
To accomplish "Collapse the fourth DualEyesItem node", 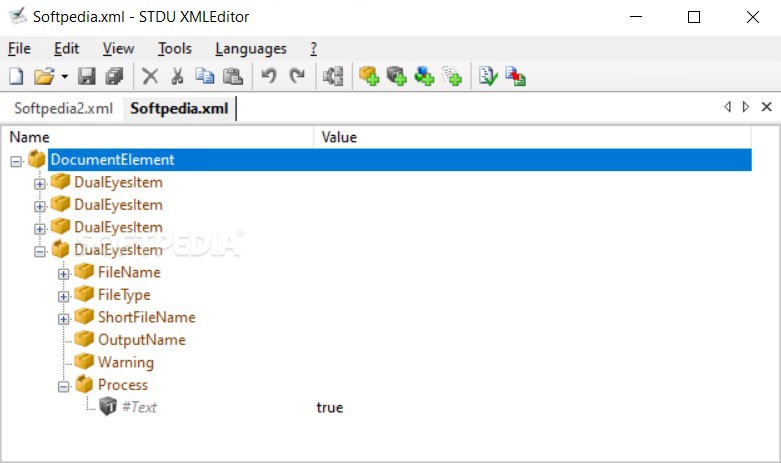I will click(40, 251).
